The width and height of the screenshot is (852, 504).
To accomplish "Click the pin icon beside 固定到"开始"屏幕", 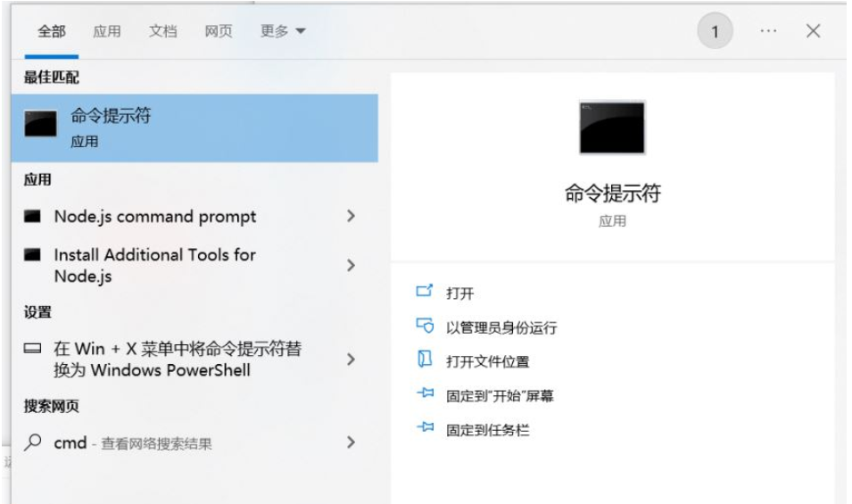I will coord(426,392).
